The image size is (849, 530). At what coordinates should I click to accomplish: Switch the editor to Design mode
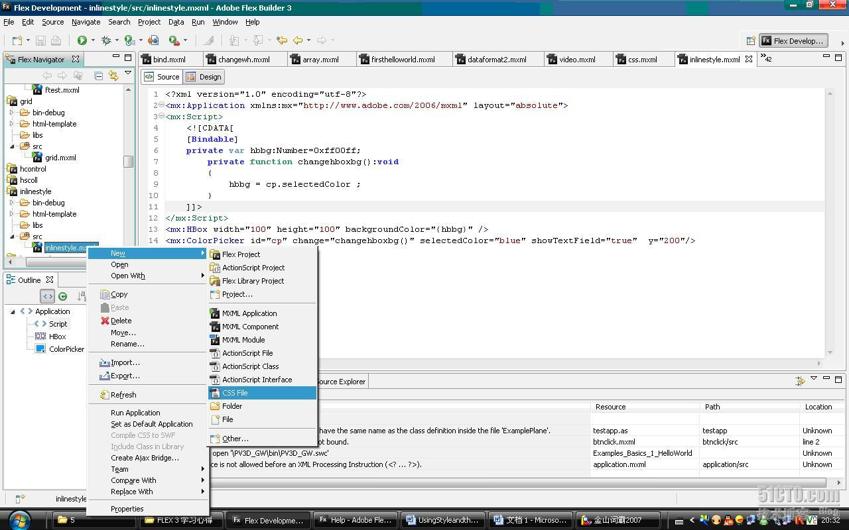pos(205,77)
